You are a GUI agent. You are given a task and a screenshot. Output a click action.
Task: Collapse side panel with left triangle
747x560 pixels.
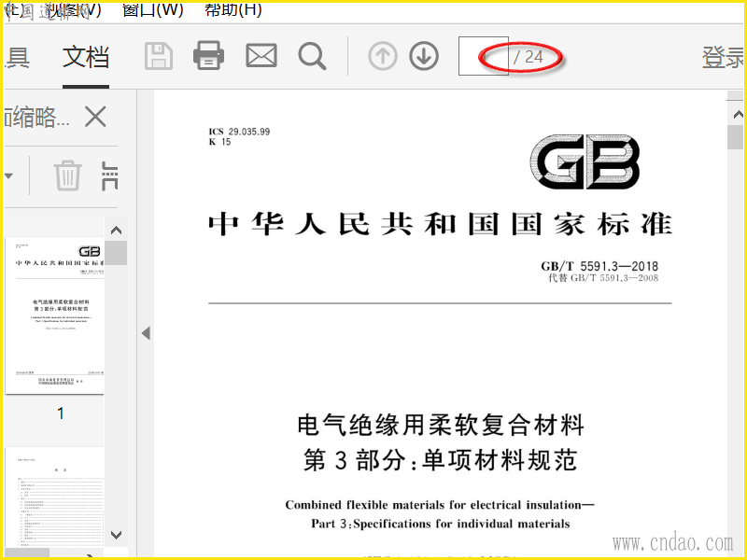tap(146, 333)
